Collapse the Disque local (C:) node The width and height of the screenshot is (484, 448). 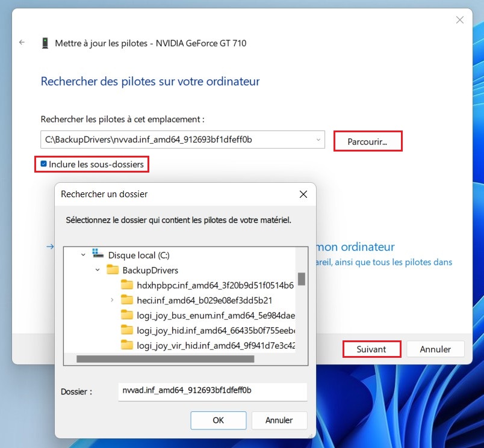coord(83,255)
